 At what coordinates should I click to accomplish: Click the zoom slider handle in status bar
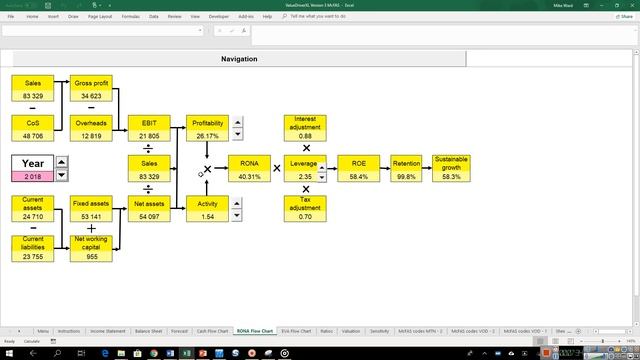[602, 341]
